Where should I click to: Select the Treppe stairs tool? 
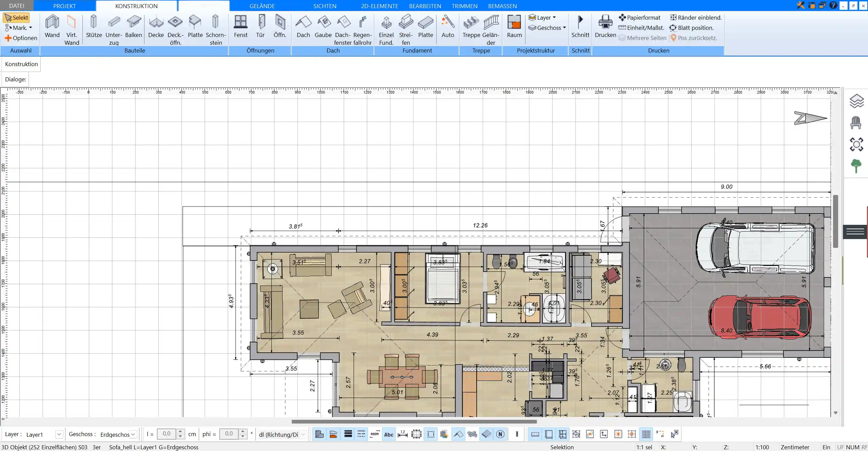[471, 26]
